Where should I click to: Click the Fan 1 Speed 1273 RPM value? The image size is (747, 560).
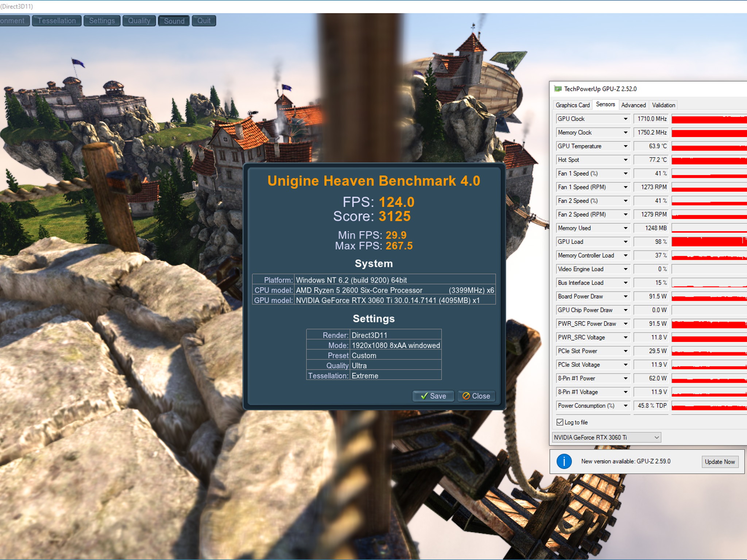pyautogui.click(x=651, y=187)
